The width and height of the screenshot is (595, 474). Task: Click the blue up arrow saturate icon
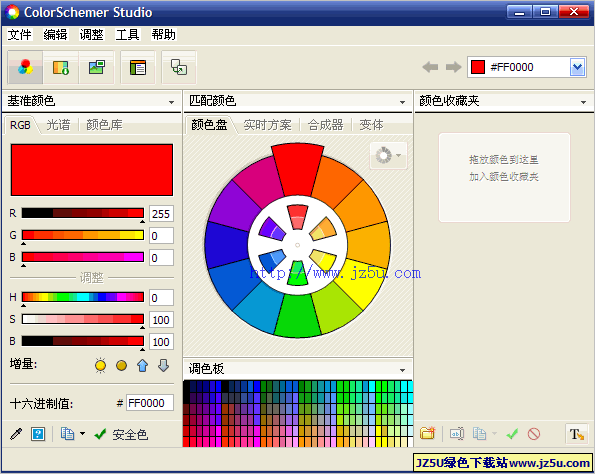click(143, 365)
